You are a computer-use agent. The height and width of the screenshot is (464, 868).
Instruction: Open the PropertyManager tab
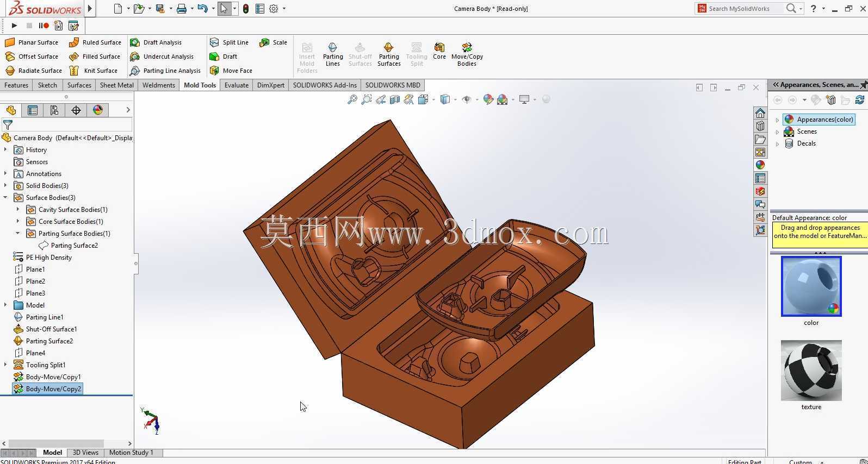[33, 110]
